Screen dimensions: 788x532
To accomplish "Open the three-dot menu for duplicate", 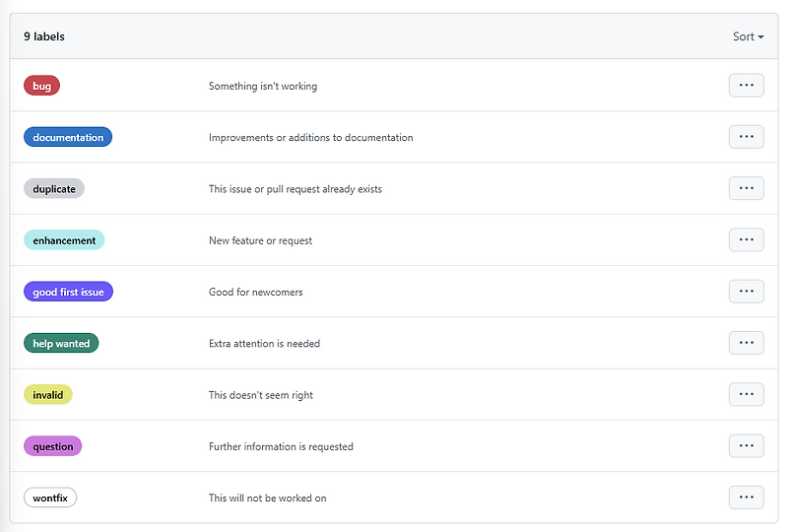I will (747, 188).
